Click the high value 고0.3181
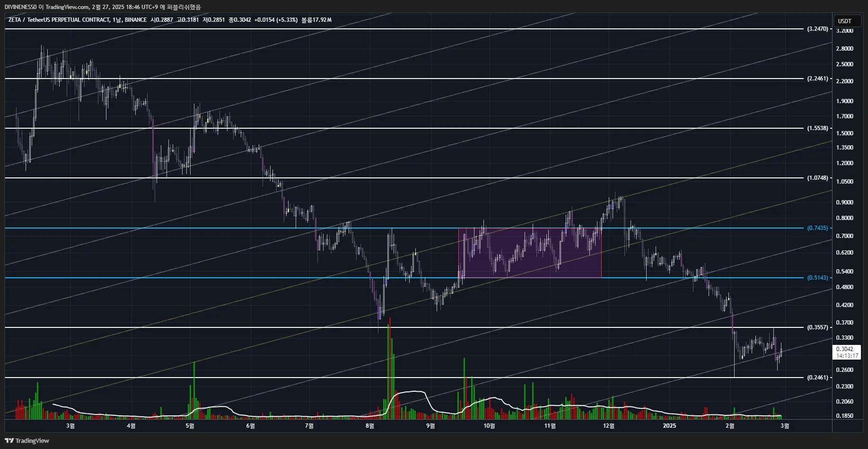Image resolution: width=868 pixels, height=449 pixels. click(188, 20)
